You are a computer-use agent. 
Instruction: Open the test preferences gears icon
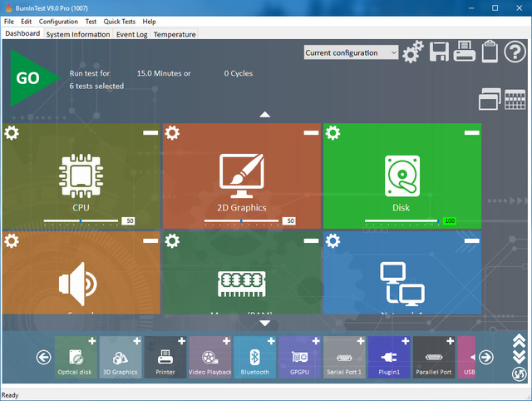[412, 53]
